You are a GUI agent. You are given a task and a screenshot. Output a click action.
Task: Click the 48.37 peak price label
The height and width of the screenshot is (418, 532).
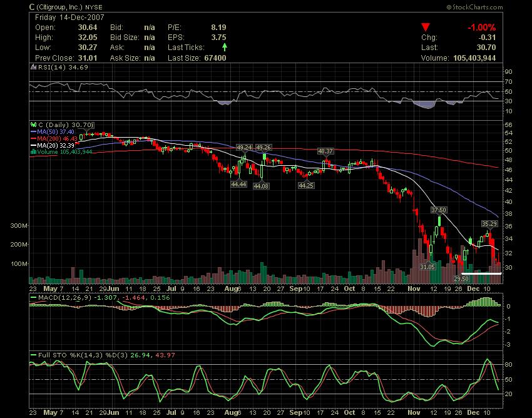(x=325, y=151)
